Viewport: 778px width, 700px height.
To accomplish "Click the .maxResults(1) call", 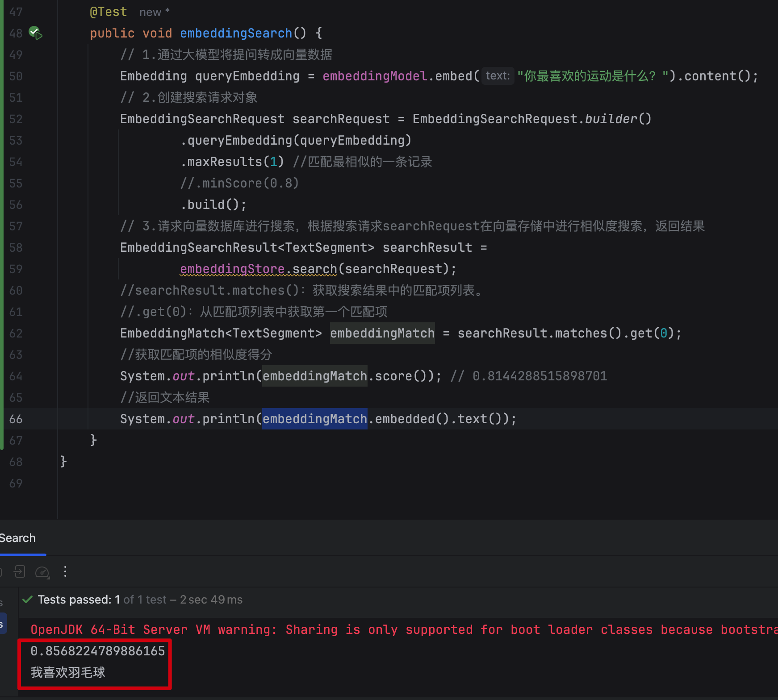I will [232, 162].
